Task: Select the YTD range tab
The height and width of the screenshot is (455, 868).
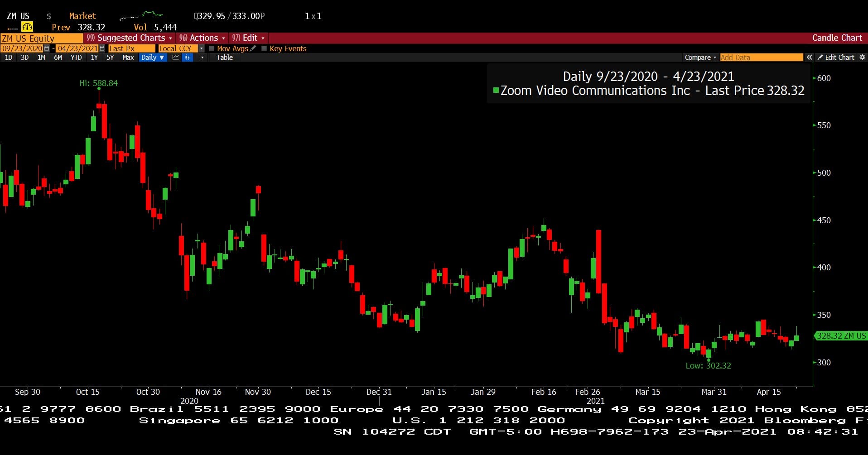Action: 76,57
